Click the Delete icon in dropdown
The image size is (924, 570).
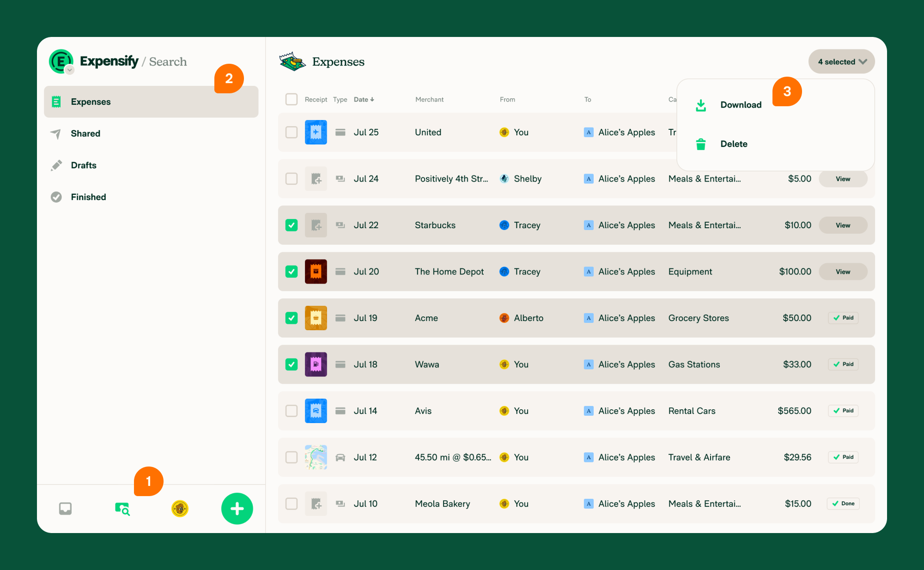coord(701,144)
